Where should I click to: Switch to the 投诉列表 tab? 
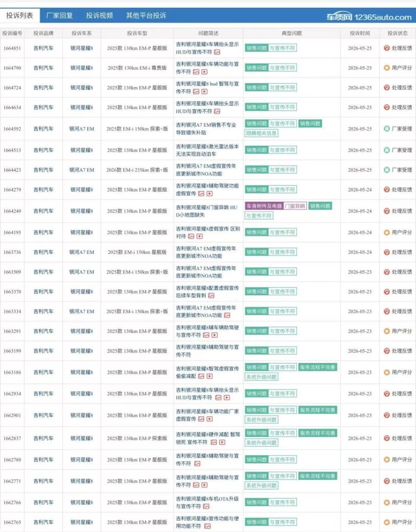tap(19, 16)
